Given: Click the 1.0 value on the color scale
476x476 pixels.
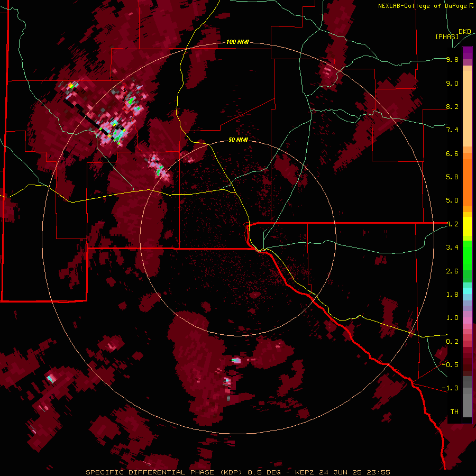Looking at the screenshot, I should click(452, 318).
